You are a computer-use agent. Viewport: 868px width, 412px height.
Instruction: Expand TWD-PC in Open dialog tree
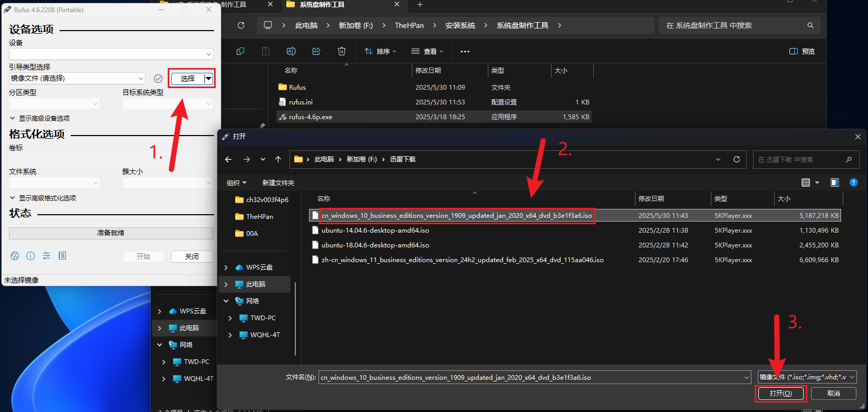230,318
